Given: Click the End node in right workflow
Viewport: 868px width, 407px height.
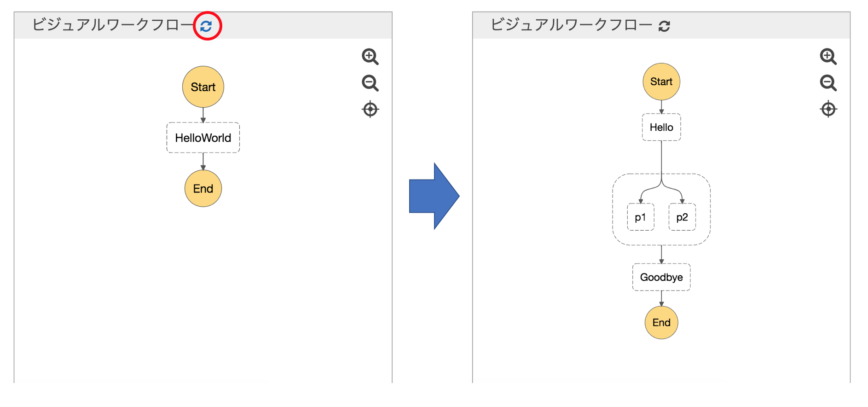Looking at the screenshot, I should point(661,323).
